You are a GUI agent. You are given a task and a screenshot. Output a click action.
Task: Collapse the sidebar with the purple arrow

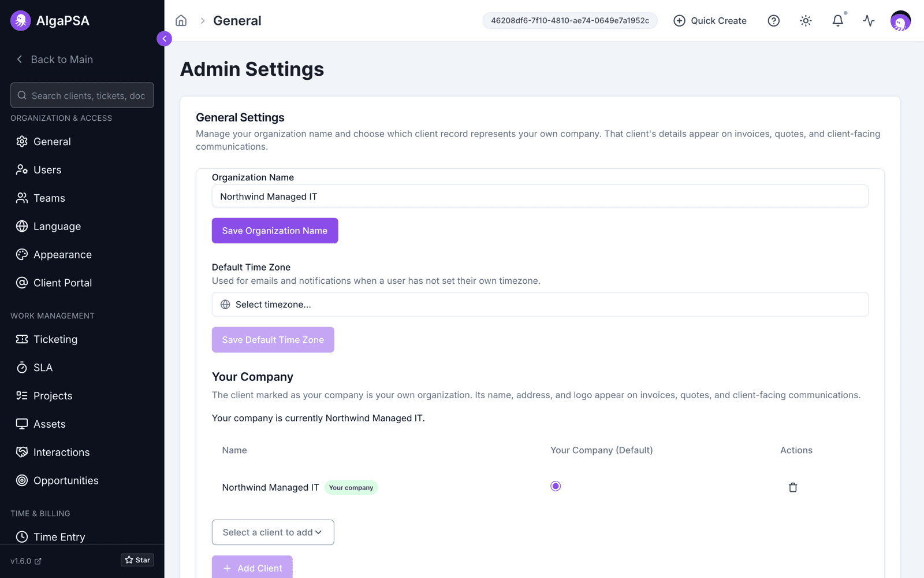pos(164,39)
